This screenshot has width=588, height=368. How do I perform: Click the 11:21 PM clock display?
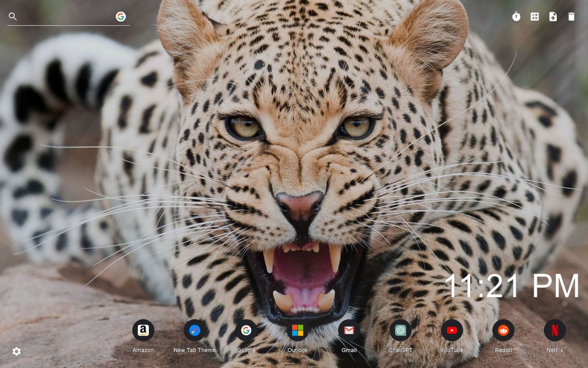tap(512, 286)
